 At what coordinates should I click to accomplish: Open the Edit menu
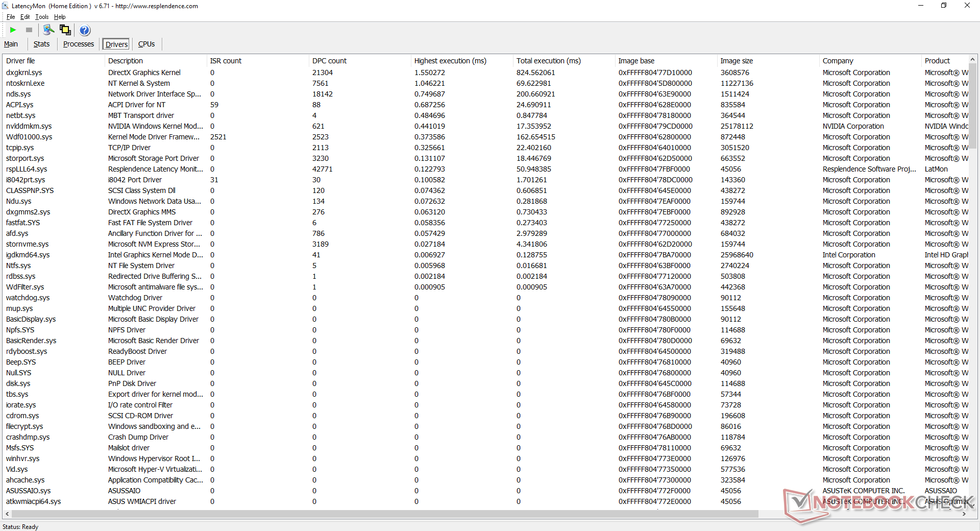coord(25,17)
